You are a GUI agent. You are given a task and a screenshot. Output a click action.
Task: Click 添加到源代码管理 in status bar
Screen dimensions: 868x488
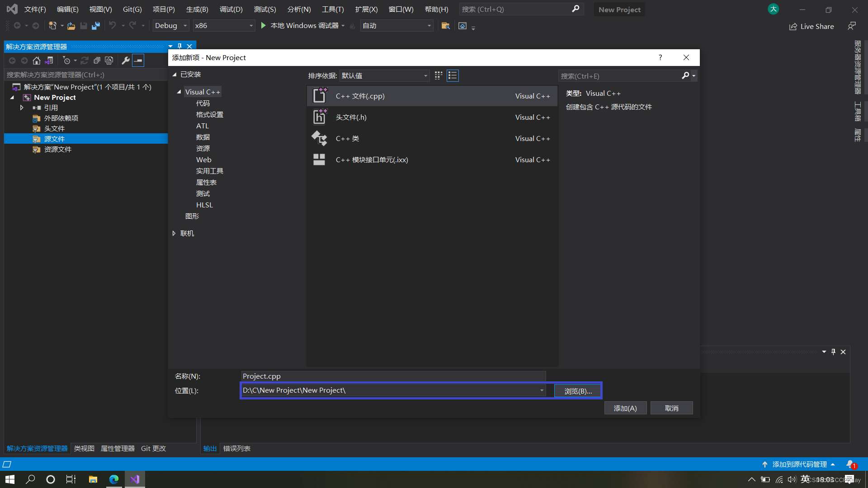point(799,465)
